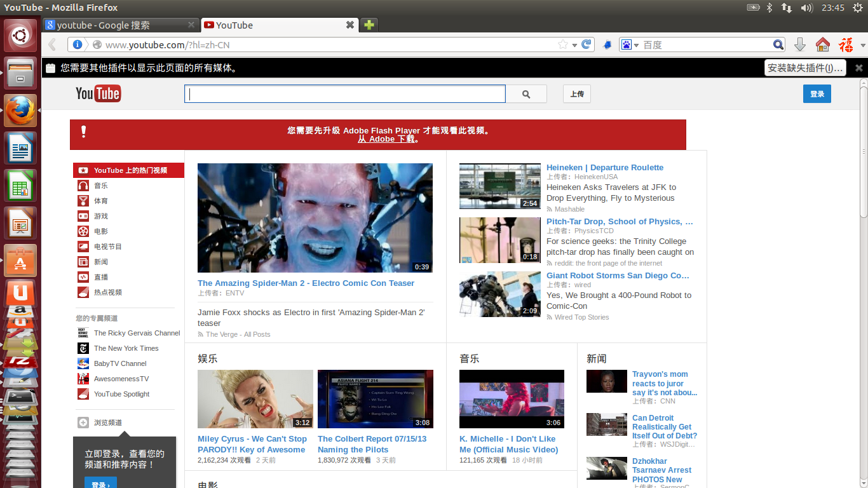
Task: Open the Colbert Report video thumbnail
Action: pos(376,399)
